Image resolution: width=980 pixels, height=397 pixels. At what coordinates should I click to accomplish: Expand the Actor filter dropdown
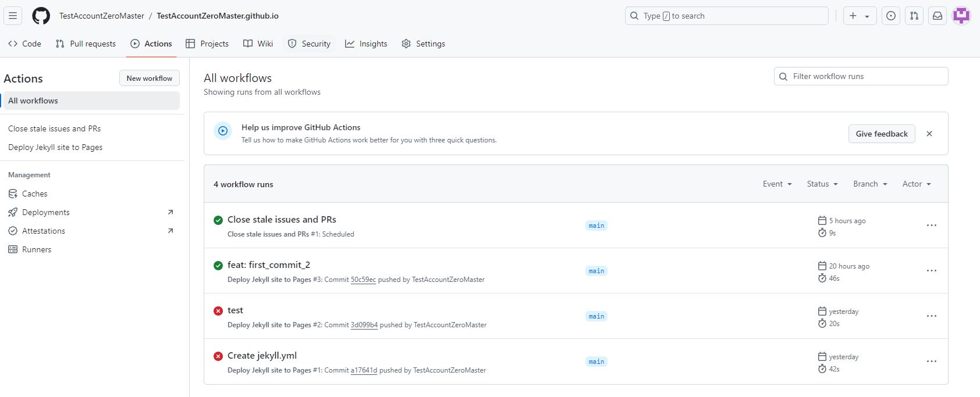[x=917, y=184]
